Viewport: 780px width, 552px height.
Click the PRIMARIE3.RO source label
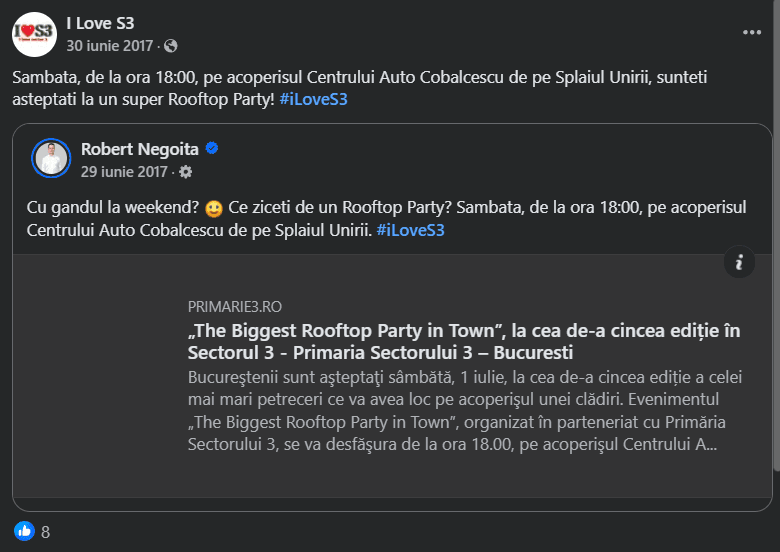(x=234, y=307)
